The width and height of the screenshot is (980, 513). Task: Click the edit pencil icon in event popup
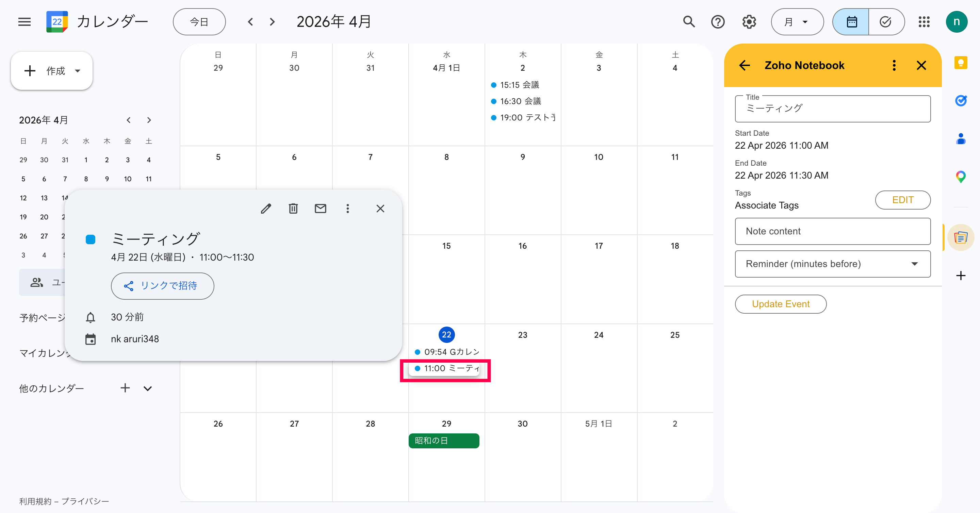(266, 209)
